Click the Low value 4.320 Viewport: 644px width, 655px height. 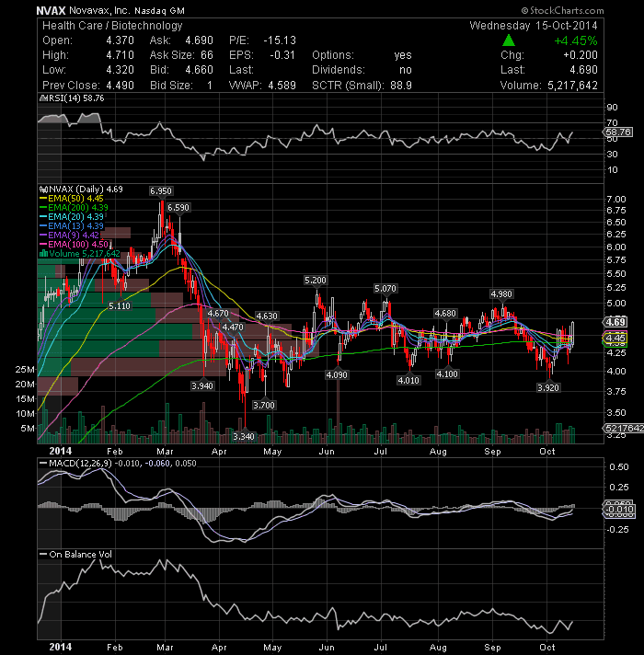(x=120, y=70)
